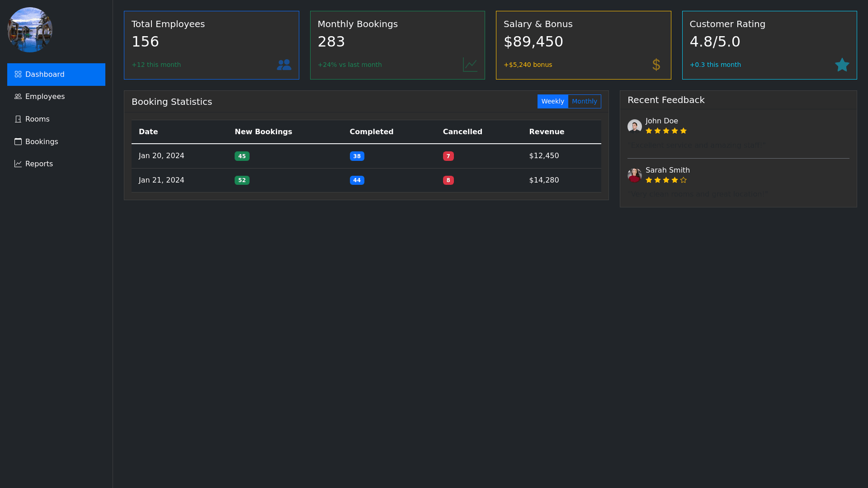Click the star icon in Customer Rating card
The width and height of the screenshot is (868, 488).
click(842, 65)
